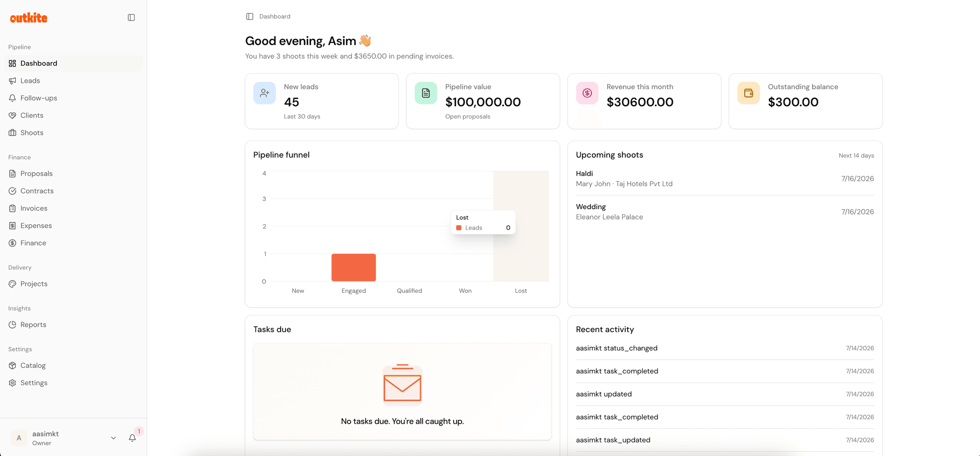Click Revenue this month dollar icon
980x456 pixels.
[x=587, y=93]
